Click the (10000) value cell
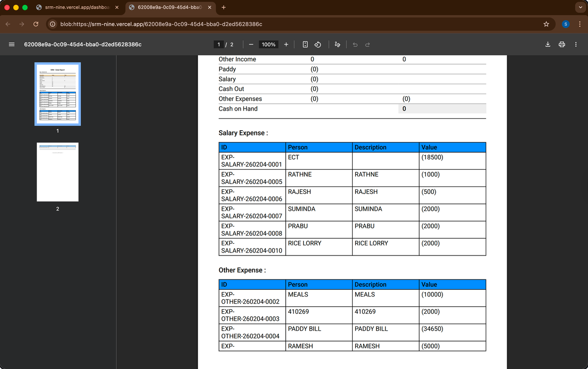This screenshot has height=369, width=588. click(452, 298)
